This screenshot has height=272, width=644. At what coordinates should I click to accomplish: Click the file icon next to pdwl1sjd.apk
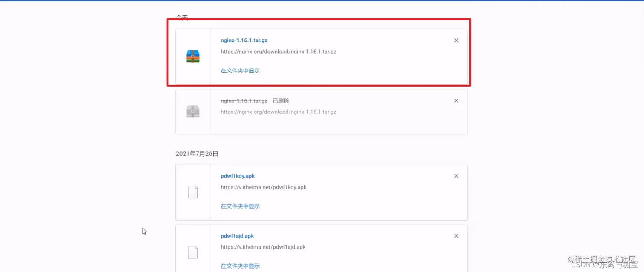pos(193,252)
